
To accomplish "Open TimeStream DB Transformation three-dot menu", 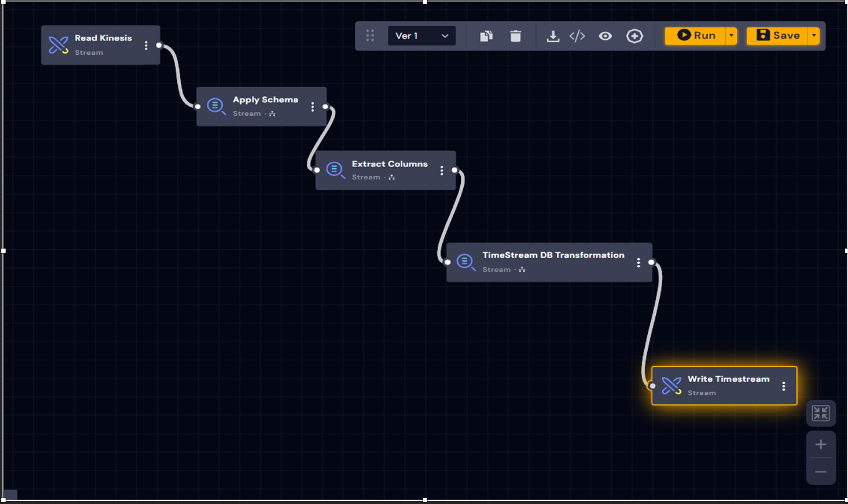I will point(638,263).
